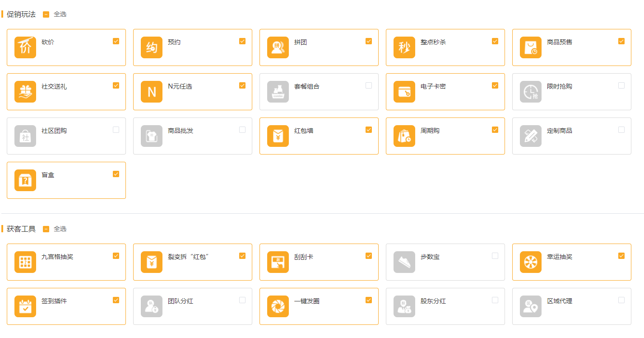Click the 社交送礼 gift icon

25,92
